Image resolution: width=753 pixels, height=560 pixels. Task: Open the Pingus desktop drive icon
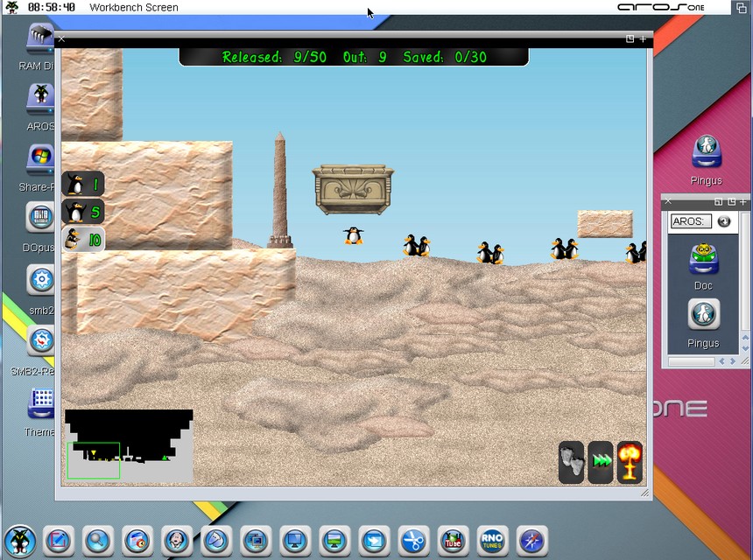point(706,152)
